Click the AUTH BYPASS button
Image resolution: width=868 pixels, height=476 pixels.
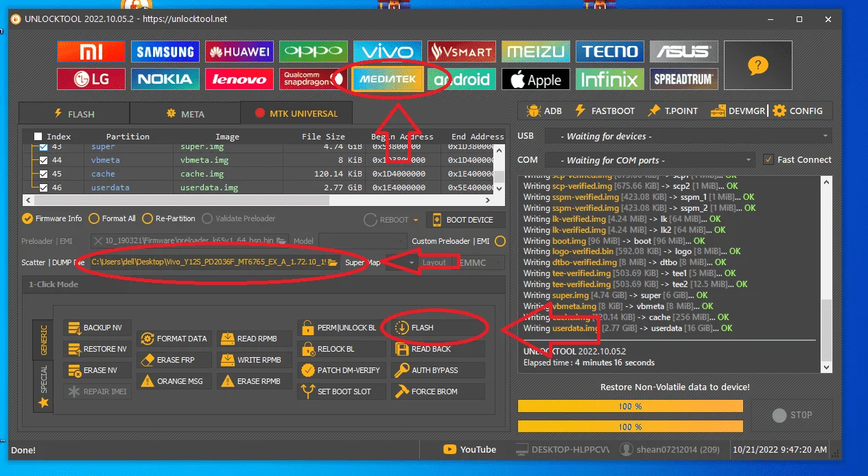coord(438,370)
